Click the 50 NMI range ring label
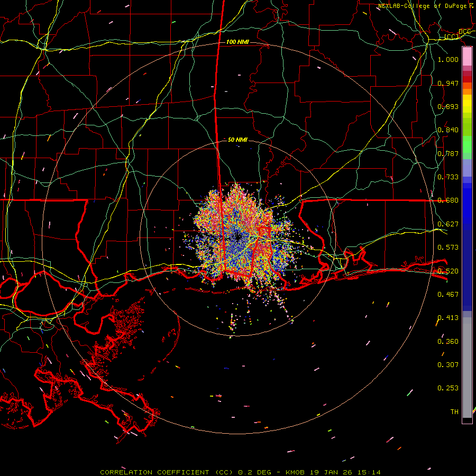Image resolution: width=476 pixels, height=476 pixels. [x=237, y=140]
